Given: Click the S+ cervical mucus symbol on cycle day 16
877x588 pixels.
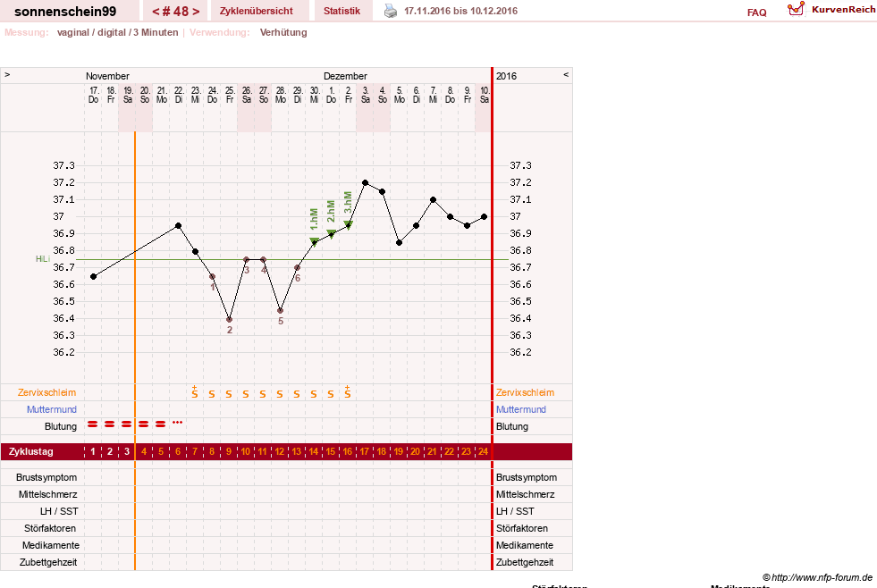Looking at the screenshot, I should tap(348, 392).
